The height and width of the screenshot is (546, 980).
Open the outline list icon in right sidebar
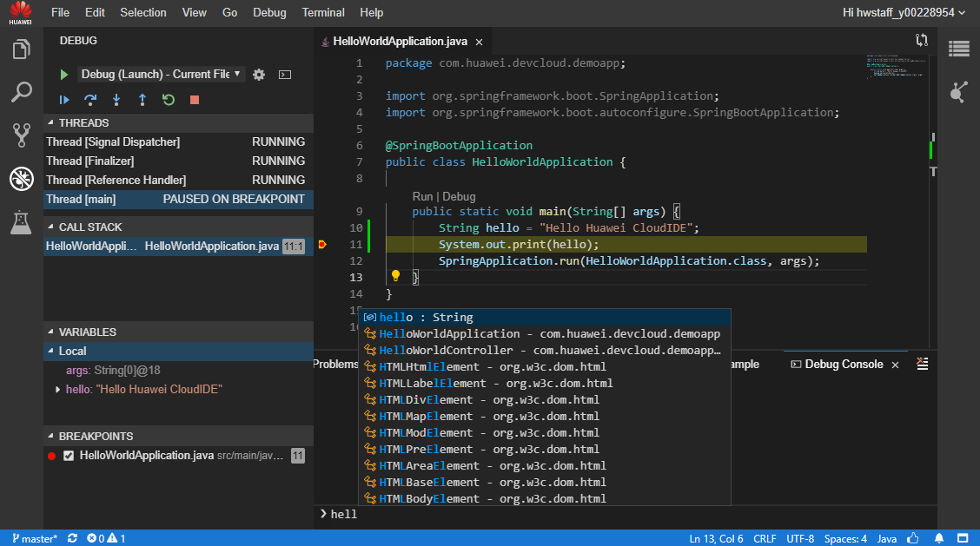coord(959,49)
